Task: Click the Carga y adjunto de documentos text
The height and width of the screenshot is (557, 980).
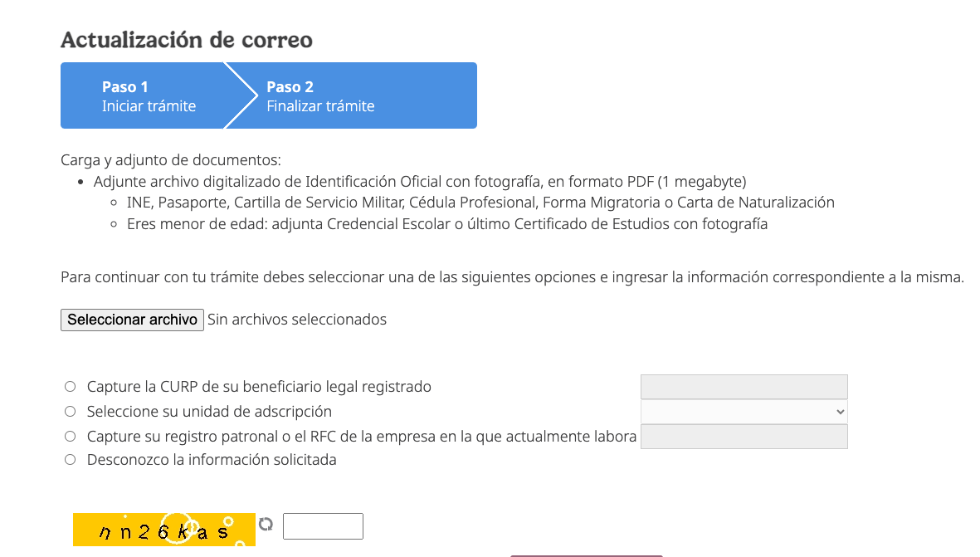Action: [171, 160]
